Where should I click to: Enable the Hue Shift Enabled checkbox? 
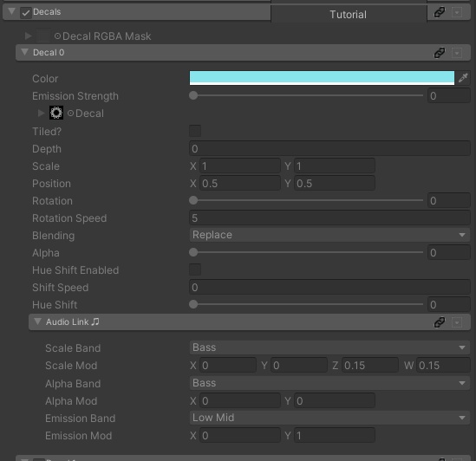click(x=195, y=269)
